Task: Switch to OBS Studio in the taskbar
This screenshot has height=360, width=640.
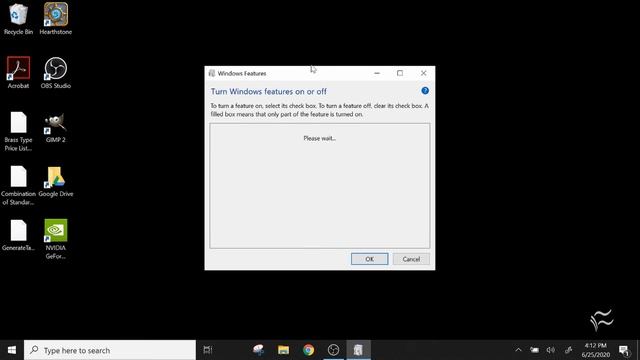Action: click(333, 350)
